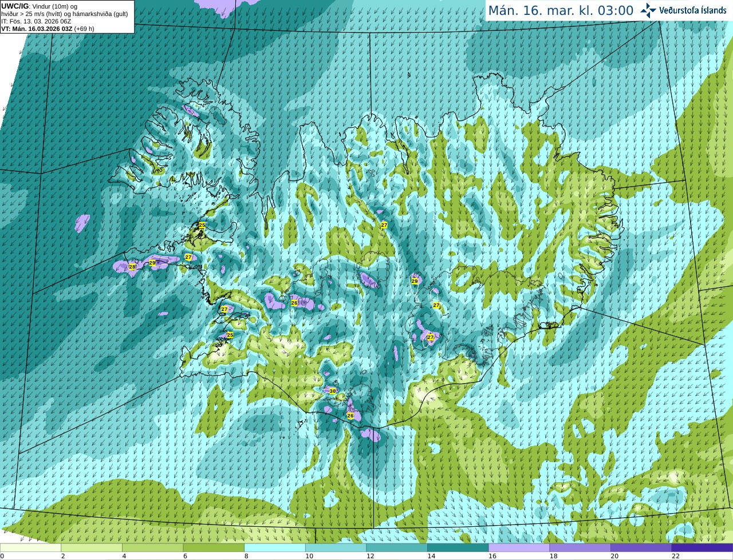Select the 'UWC/IG' model label in the legend
This screenshot has height=560, width=733.
14,6
